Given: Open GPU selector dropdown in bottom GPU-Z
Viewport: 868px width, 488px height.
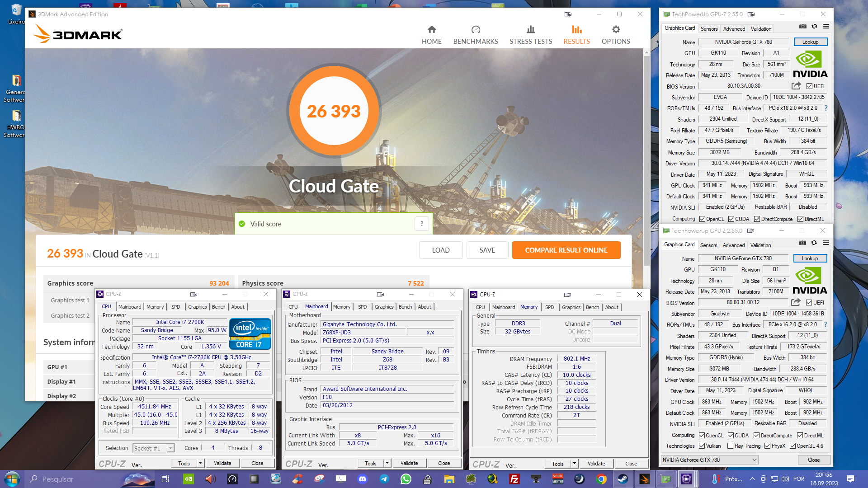Looking at the screenshot, I should pyautogui.click(x=709, y=460).
